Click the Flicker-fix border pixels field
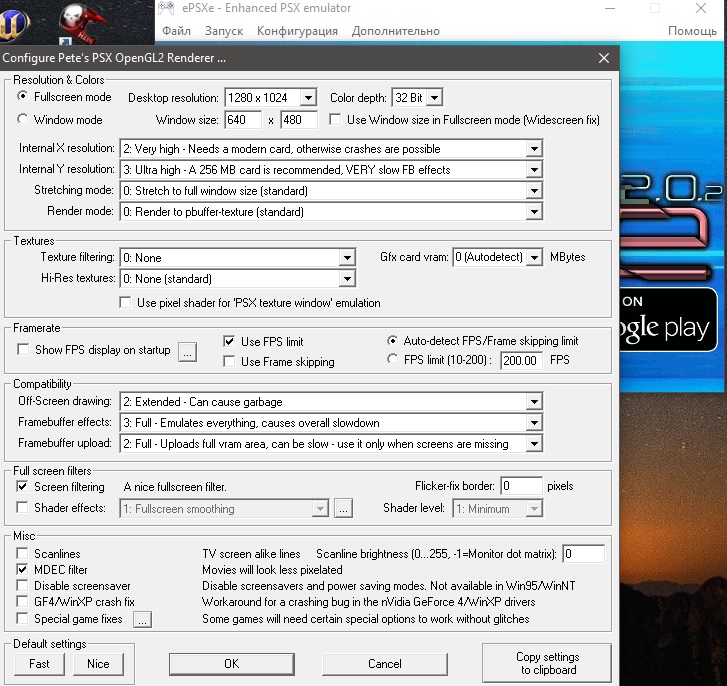 point(522,486)
